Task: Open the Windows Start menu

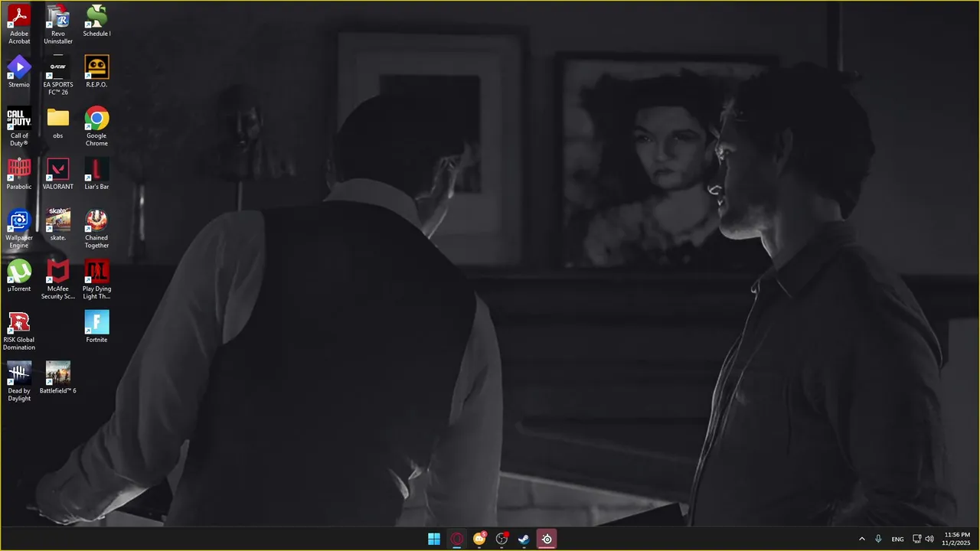Action: [x=434, y=539]
